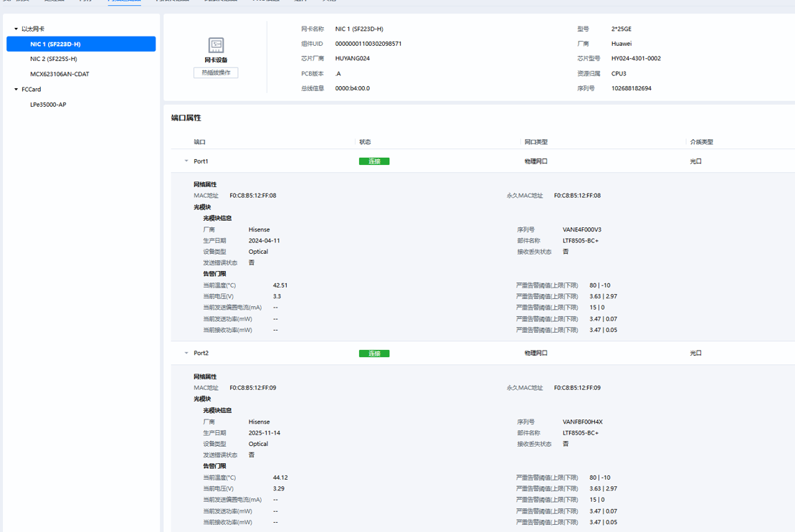Viewport: 795px width, 532px height.
Task: Click resource owner value CPU3
Action: (619, 74)
